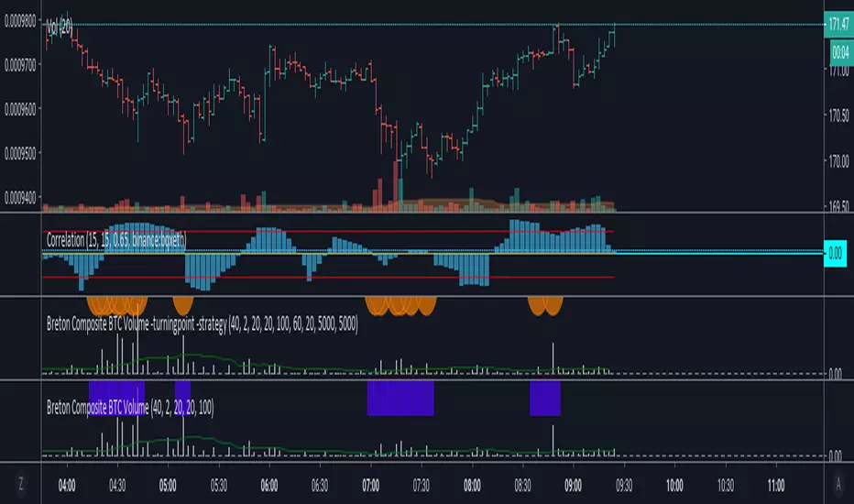
Task: Click the 10:00 time axis label
Action: [674, 486]
